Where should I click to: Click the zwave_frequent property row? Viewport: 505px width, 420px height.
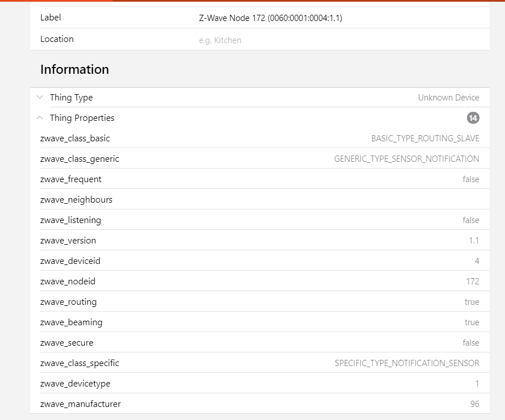coord(259,179)
